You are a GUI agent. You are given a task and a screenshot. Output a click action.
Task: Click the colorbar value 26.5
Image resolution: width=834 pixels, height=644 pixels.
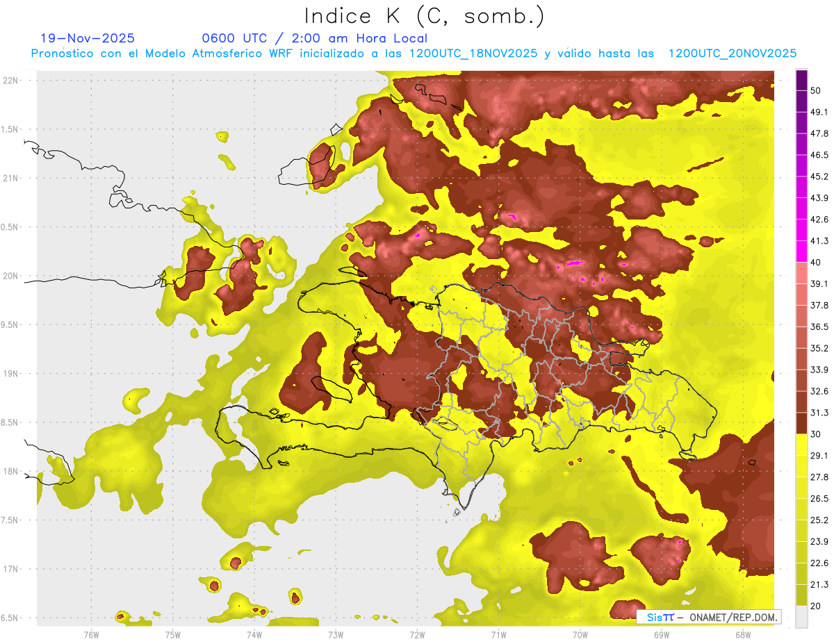[819, 499]
